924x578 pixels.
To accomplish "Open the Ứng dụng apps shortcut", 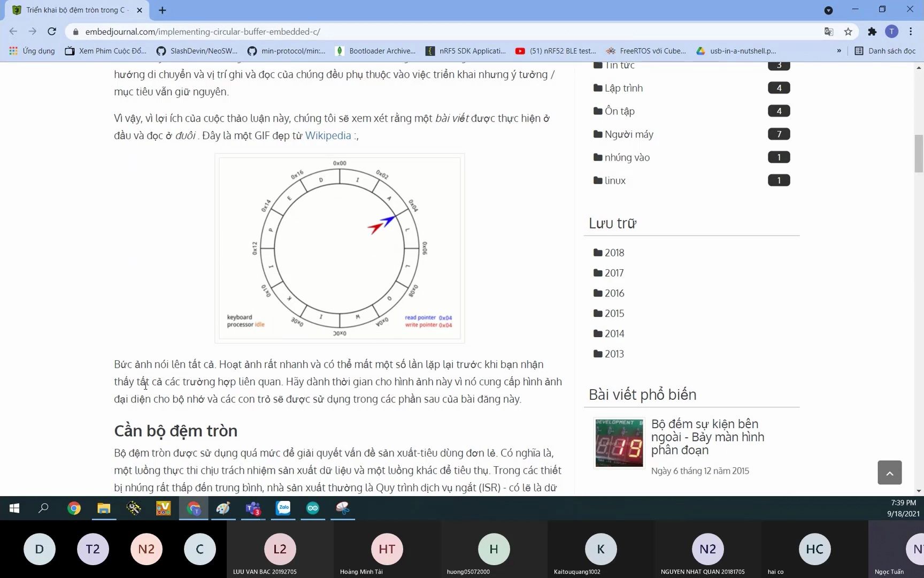I will point(33,51).
